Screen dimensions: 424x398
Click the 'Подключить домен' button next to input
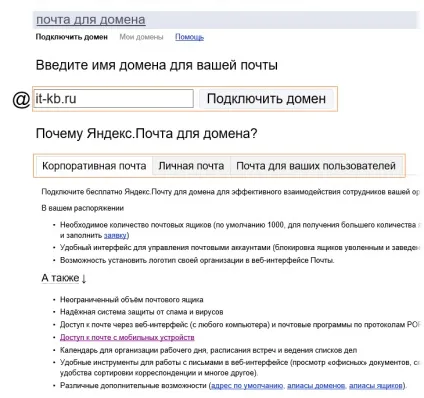pyautogui.click(x=266, y=99)
